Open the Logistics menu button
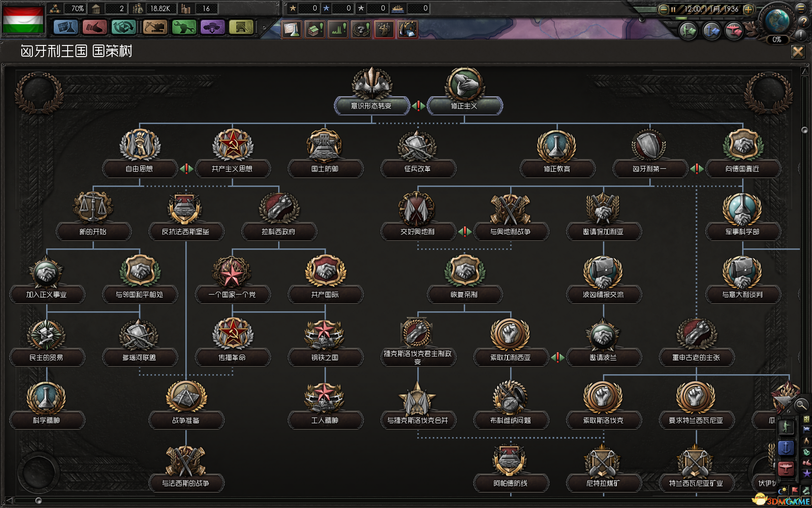The height and width of the screenshot is (508, 812). (x=241, y=27)
